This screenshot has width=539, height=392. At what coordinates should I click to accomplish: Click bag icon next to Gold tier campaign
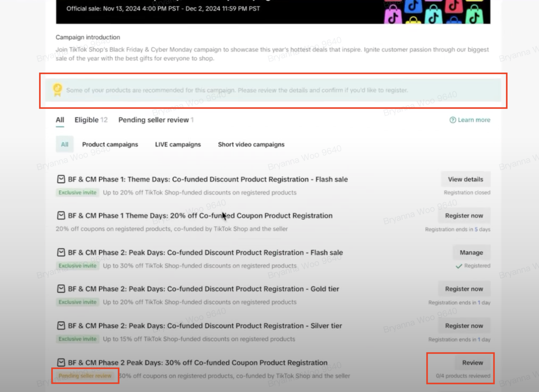tap(61, 289)
